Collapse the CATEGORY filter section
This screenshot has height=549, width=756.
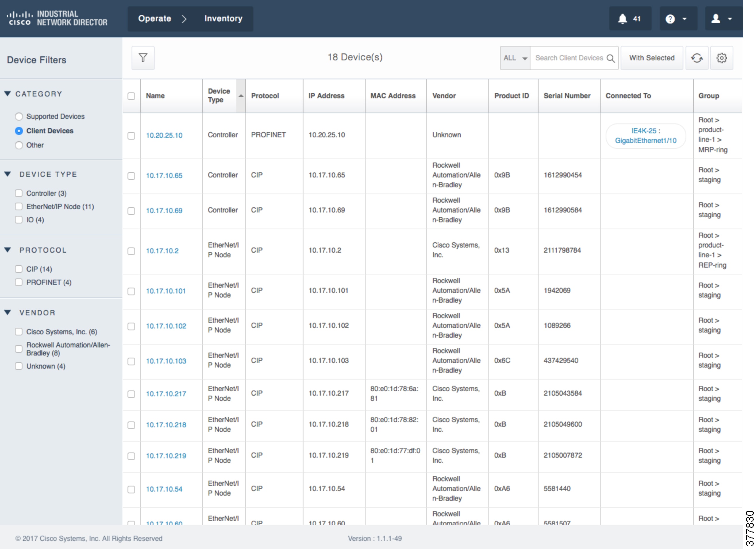point(8,94)
